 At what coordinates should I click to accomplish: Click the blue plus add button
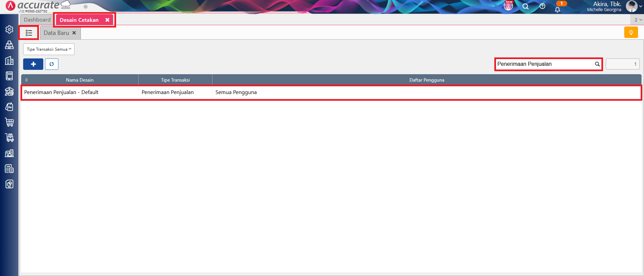point(33,64)
